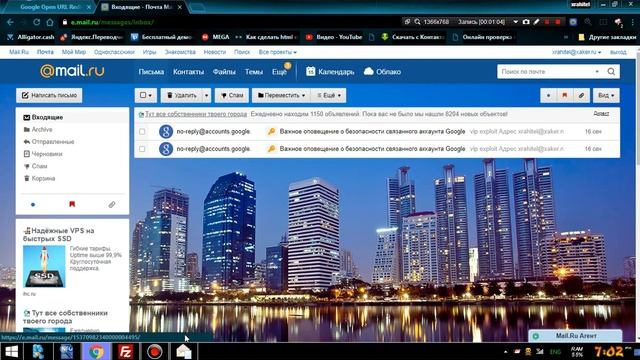Open Яндекс.Переводчик bookmark

(91, 37)
